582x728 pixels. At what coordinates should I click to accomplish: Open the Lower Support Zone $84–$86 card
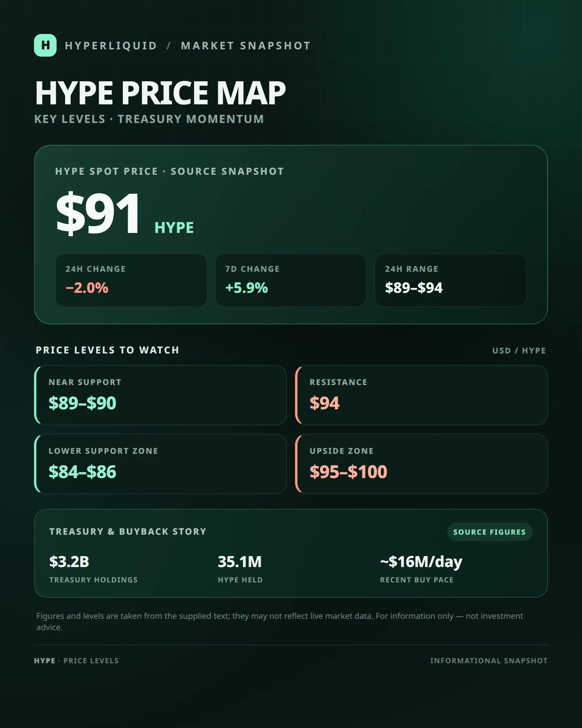coord(160,464)
